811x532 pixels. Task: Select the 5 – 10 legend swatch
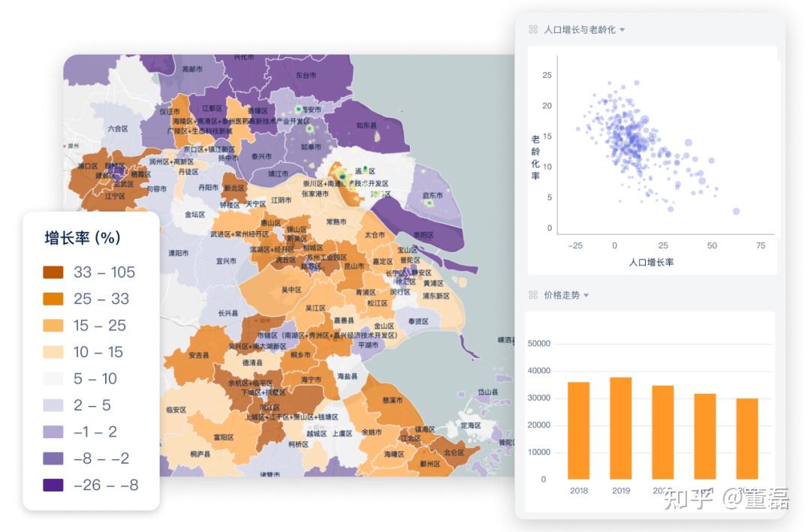[51, 379]
